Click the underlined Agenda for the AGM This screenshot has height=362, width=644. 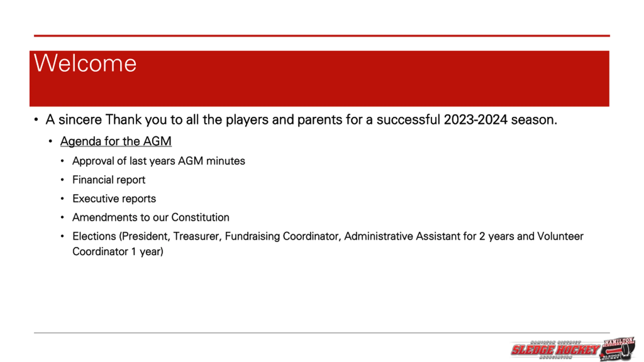(116, 141)
